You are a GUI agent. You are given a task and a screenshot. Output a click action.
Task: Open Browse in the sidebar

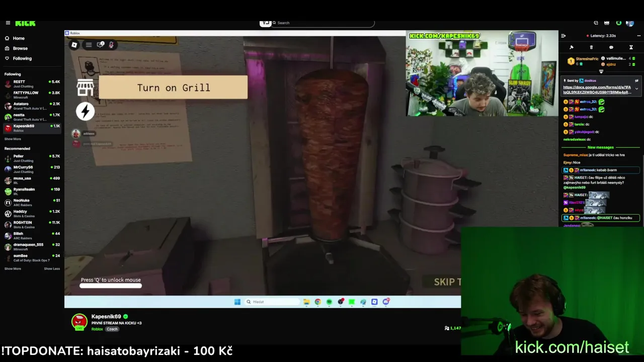pos(20,48)
